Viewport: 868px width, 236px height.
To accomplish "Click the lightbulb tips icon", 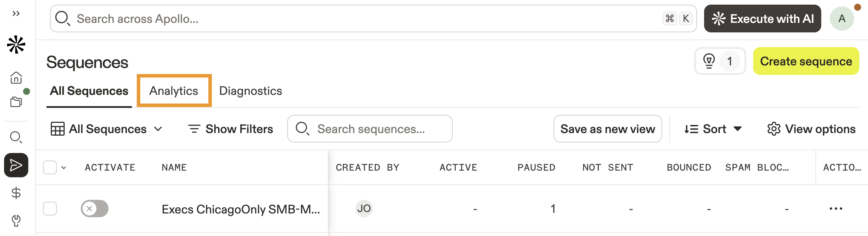I will tap(709, 61).
